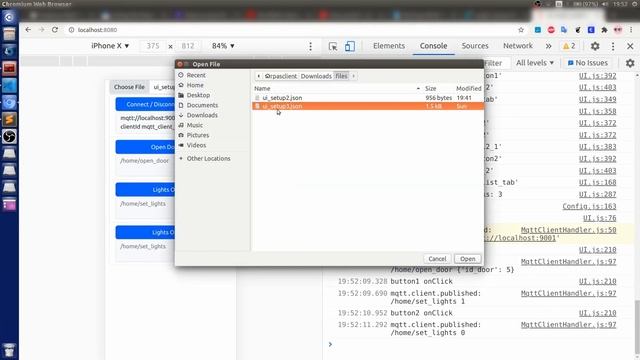Select Home in the file dialog sidebar
Image resolution: width=640 pixels, height=360 pixels.
tap(195, 85)
